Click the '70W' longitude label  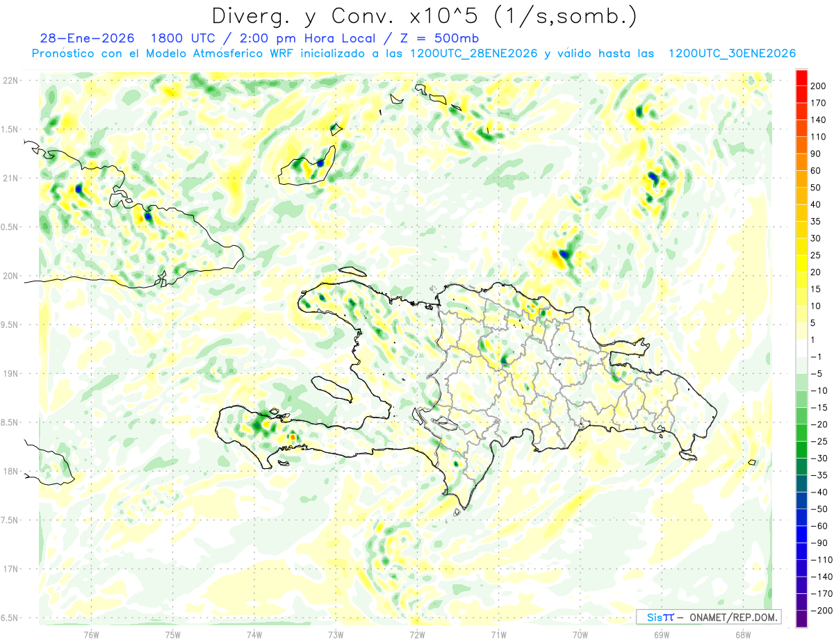[580, 634]
